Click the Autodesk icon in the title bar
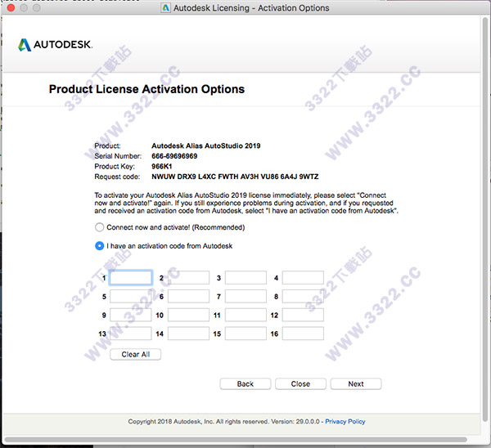 (166, 8)
